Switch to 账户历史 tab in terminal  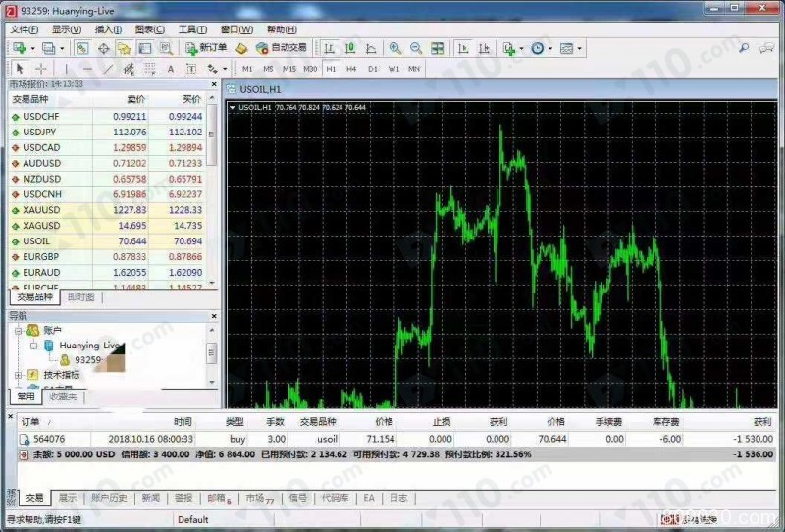point(109,498)
